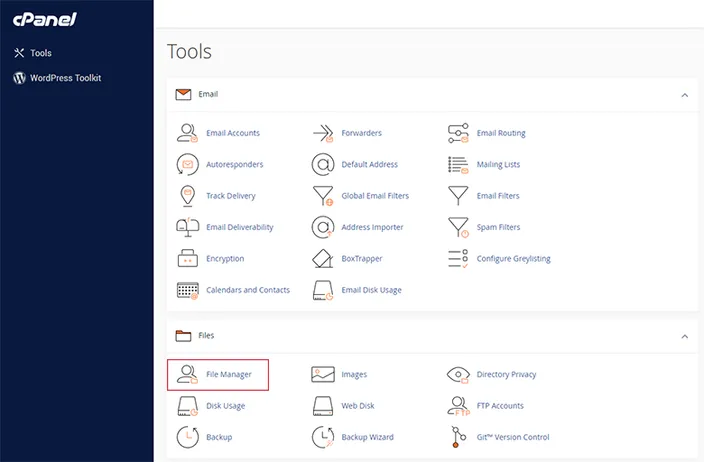
Task: Open Tools in the sidebar
Action: (41, 53)
